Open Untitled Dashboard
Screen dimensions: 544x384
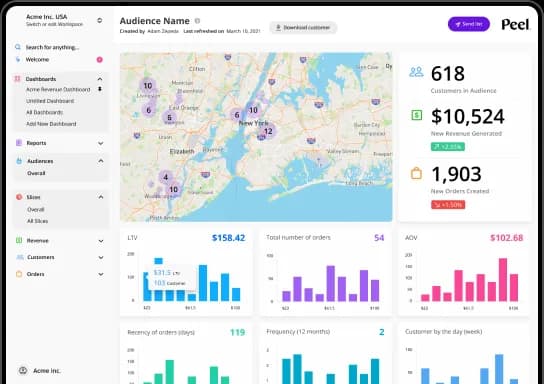click(50, 101)
